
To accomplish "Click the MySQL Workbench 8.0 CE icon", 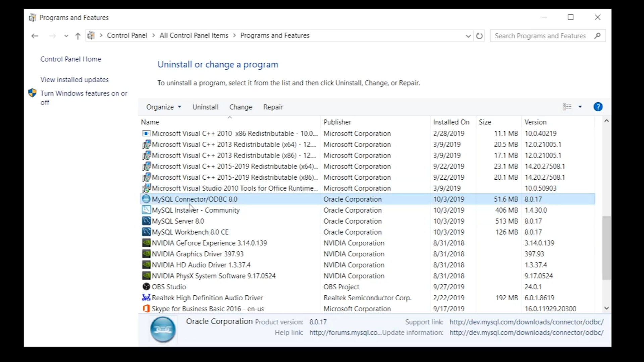I will [x=146, y=232].
